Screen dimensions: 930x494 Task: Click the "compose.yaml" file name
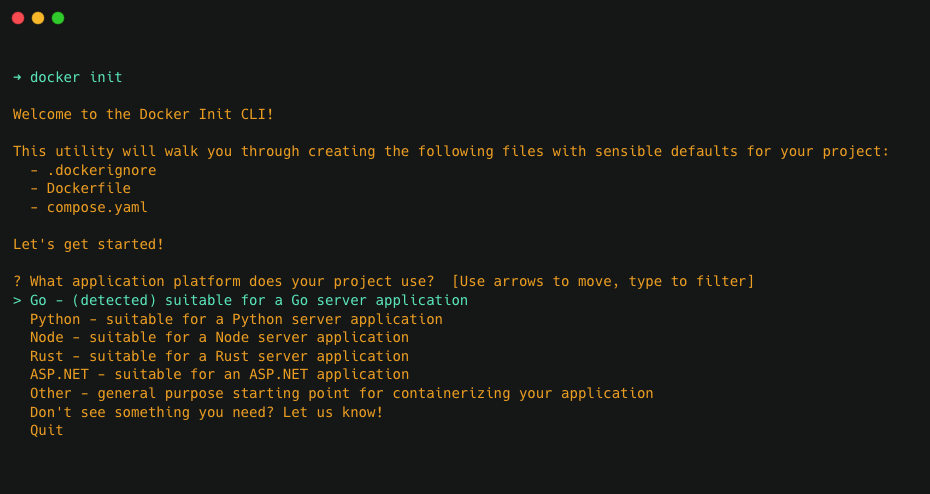pos(97,208)
